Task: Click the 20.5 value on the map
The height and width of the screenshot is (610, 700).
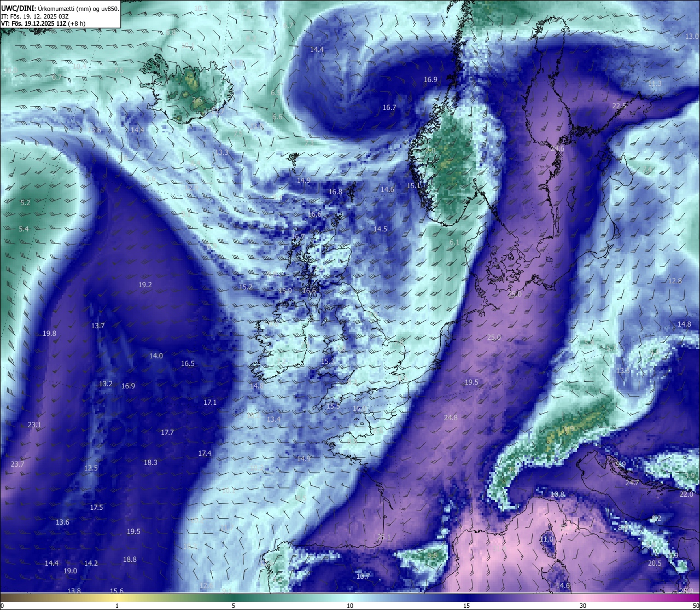Action: [655, 563]
